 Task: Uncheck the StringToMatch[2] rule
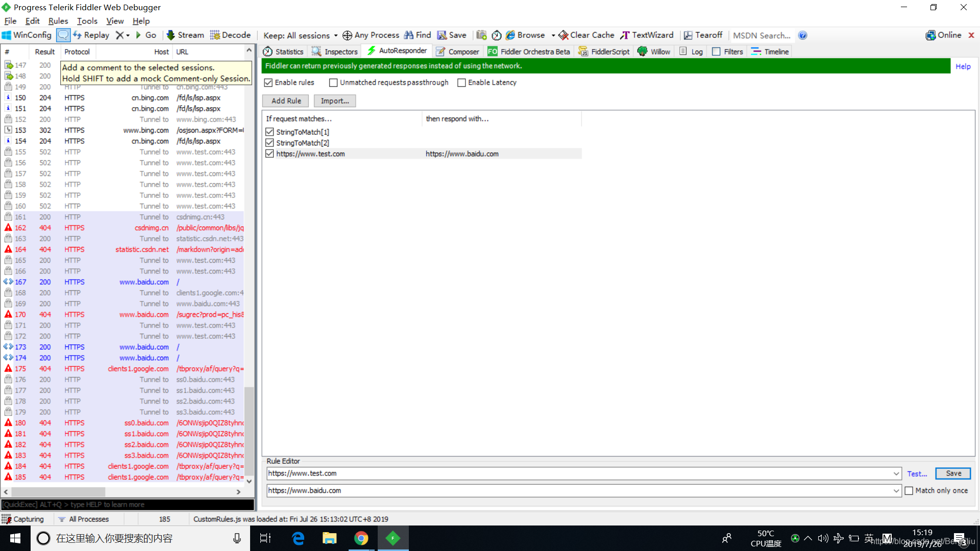(269, 143)
